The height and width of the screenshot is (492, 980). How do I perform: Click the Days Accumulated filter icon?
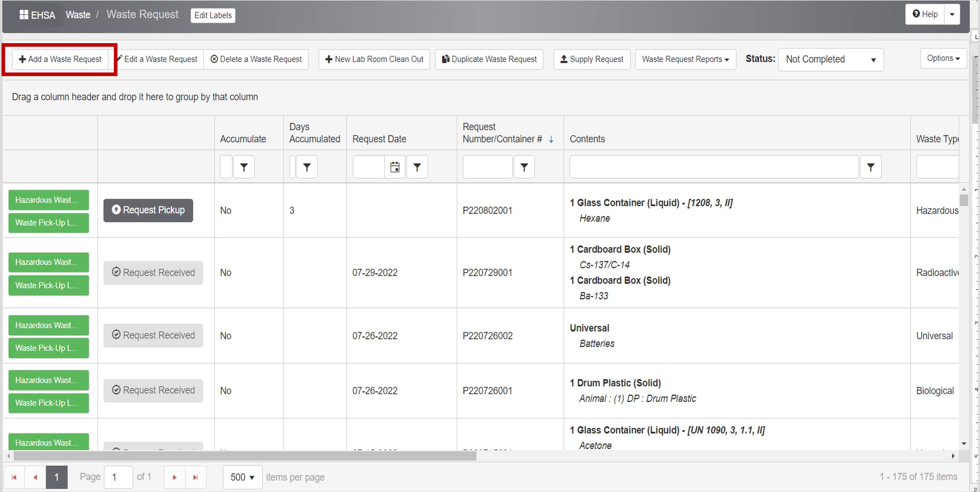click(307, 167)
